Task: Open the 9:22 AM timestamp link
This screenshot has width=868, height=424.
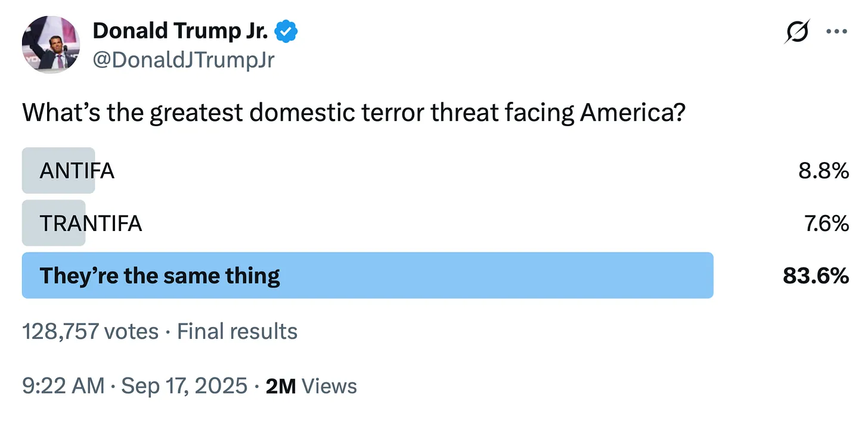Action: pyautogui.click(x=63, y=386)
